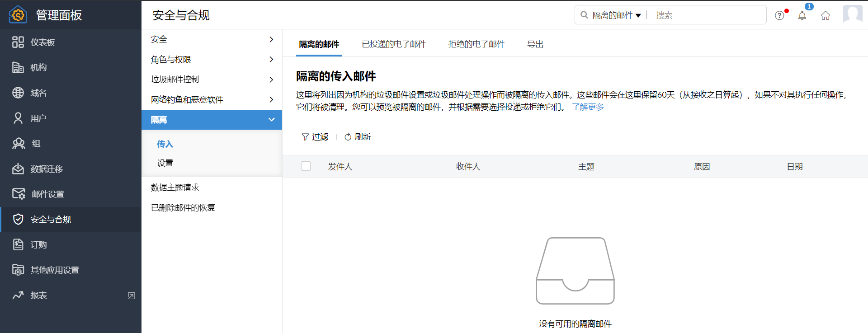The image size is (868, 333).
Task: Collapse the 隔离 section chevron
Action: pos(271,120)
